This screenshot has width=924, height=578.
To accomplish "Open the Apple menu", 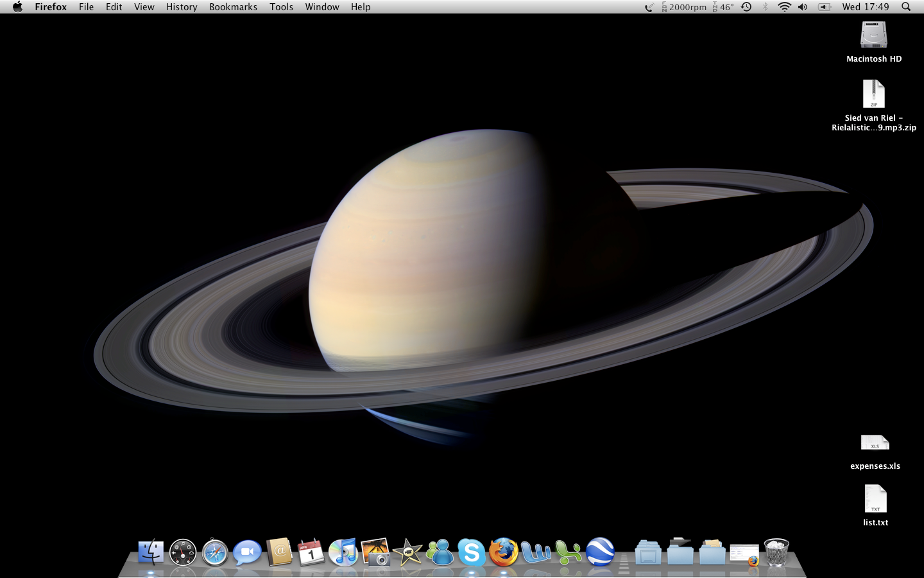I will (17, 7).
